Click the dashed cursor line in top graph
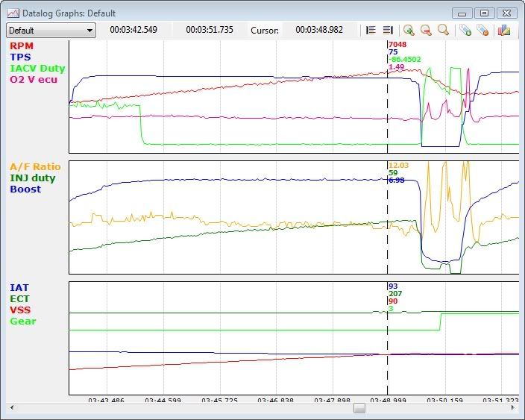Image resolution: width=525 pixels, height=420 pixels. pyautogui.click(x=387, y=97)
